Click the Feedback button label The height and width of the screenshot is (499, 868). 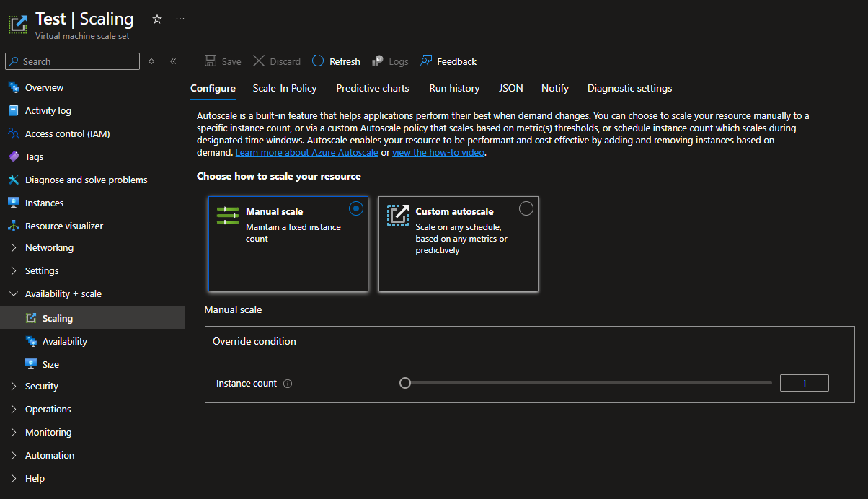click(x=457, y=61)
